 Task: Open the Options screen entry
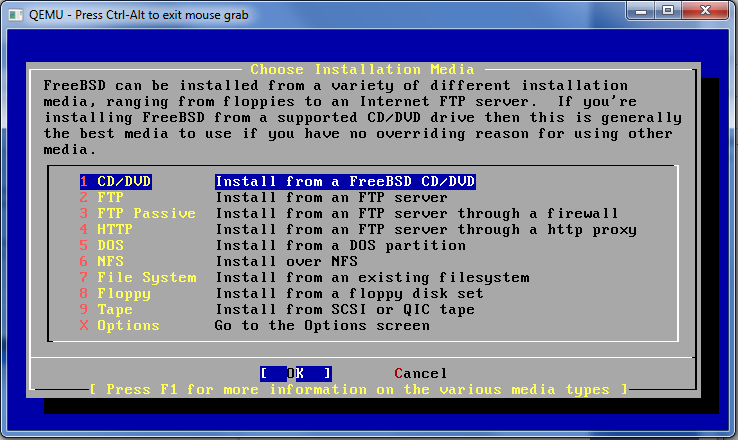[120, 326]
